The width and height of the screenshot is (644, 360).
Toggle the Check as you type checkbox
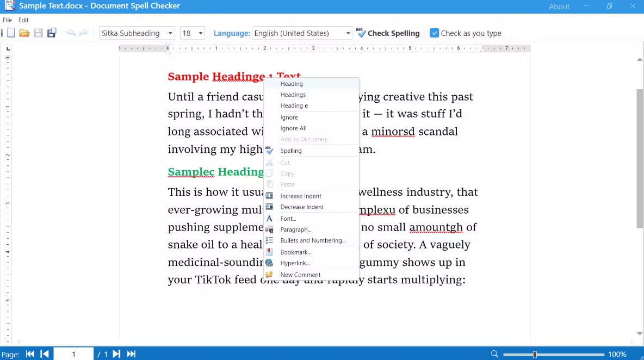434,33
